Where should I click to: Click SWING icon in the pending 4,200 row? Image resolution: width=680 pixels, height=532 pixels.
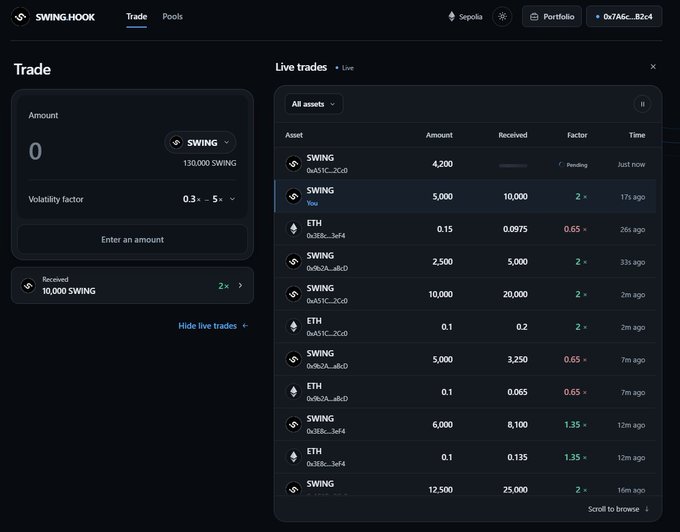(x=294, y=164)
